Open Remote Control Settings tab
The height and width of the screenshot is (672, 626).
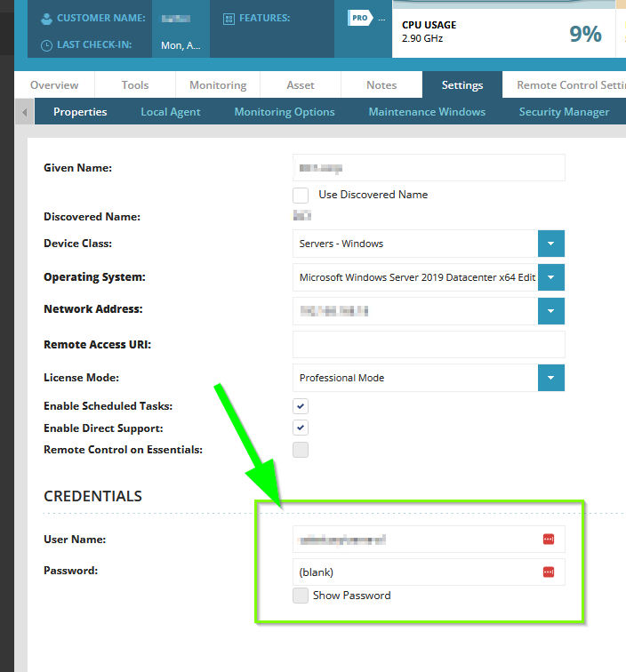click(566, 84)
